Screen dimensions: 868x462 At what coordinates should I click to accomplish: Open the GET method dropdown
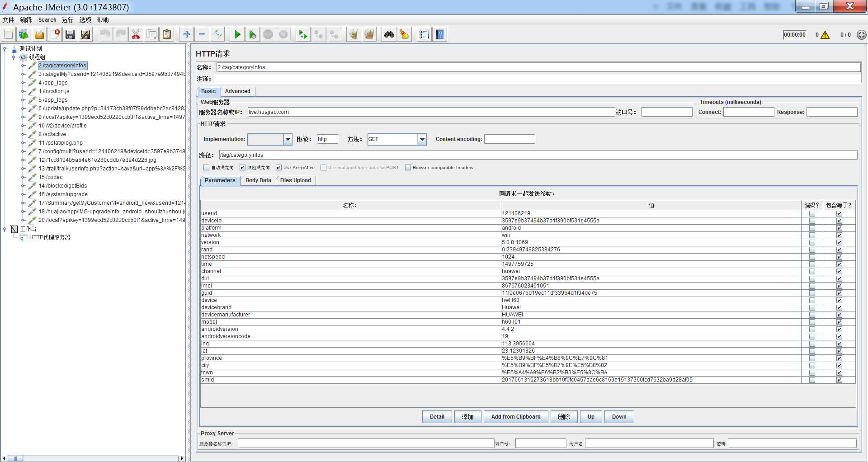click(x=422, y=139)
